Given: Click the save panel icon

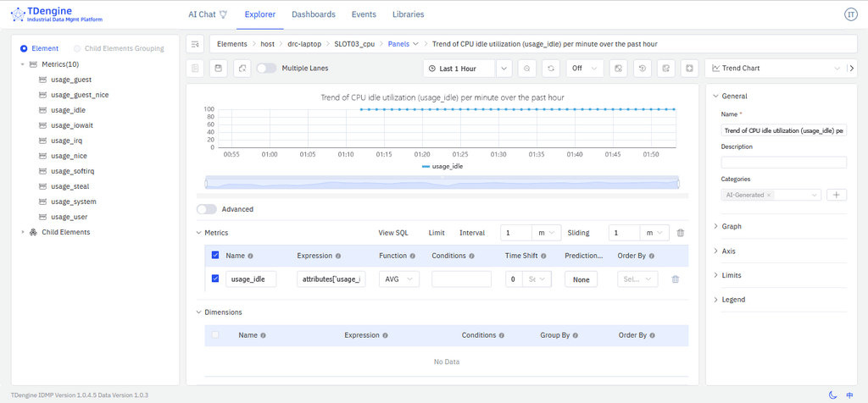Looking at the screenshot, I should click(x=219, y=69).
